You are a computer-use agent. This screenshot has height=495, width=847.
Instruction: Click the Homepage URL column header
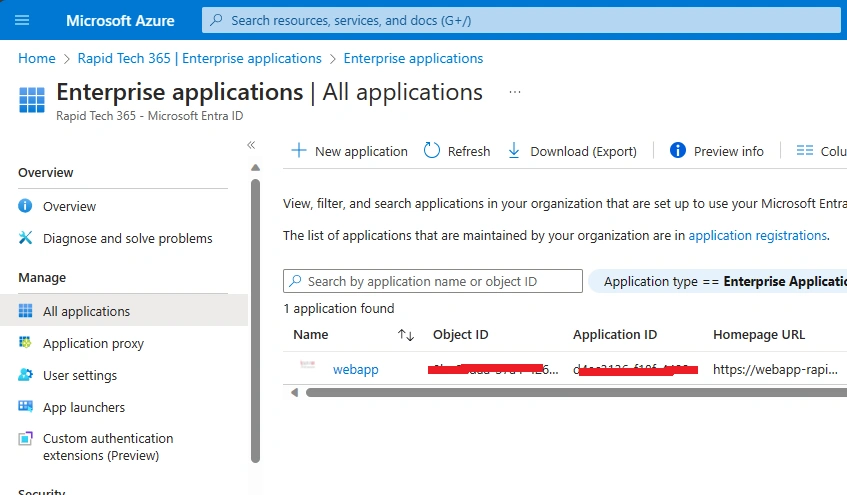click(x=759, y=335)
